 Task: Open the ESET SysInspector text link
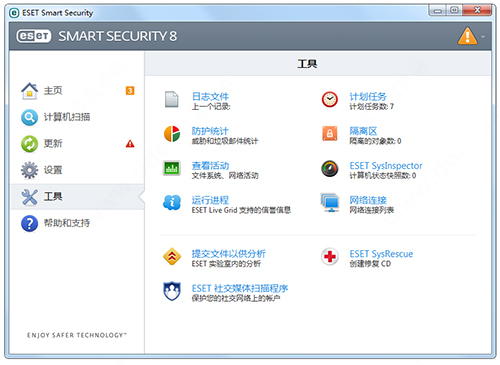tap(386, 166)
